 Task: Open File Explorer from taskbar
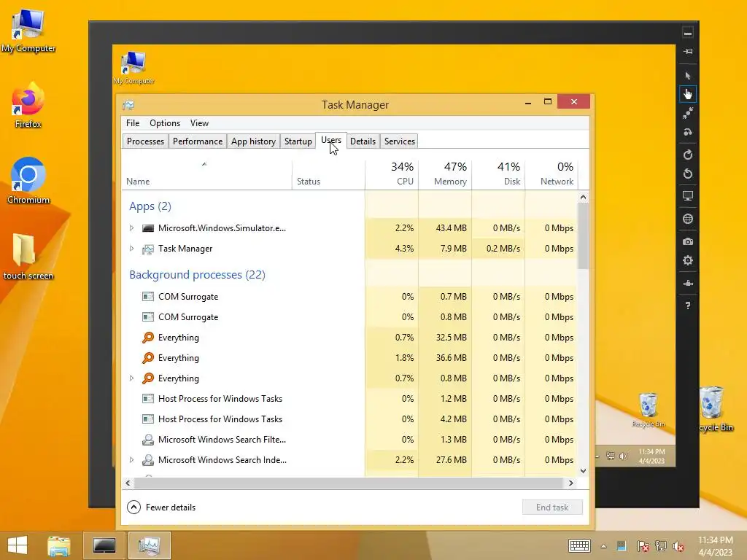(x=59, y=545)
